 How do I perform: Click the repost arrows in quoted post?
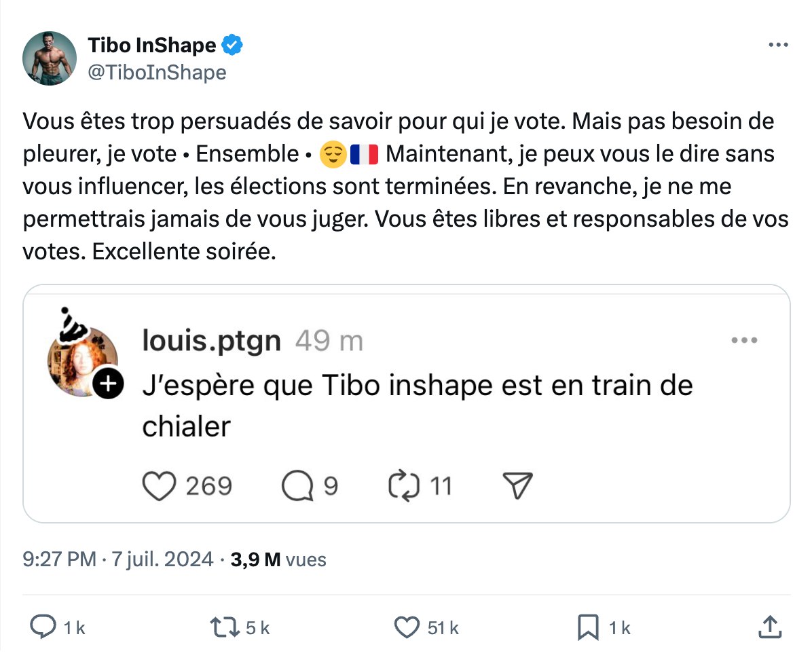click(403, 486)
